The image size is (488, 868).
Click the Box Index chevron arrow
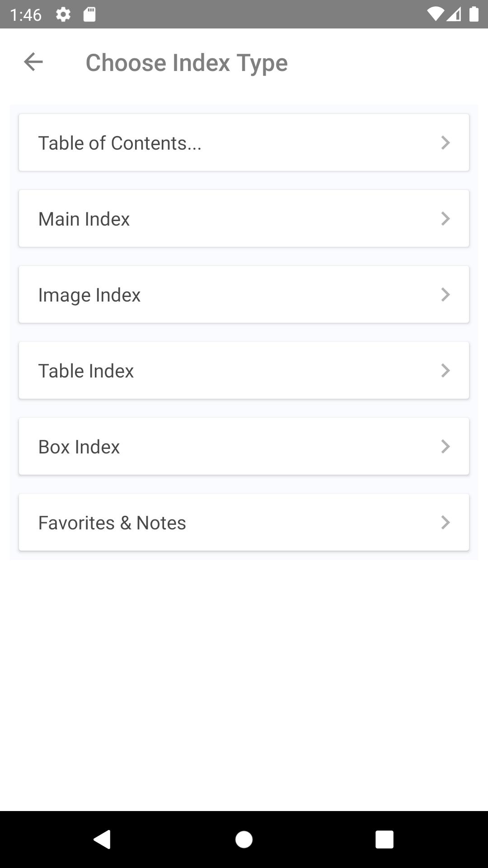(446, 447)
